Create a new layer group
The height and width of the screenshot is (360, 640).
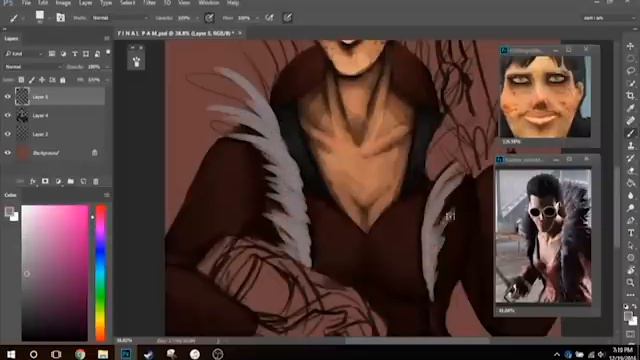point(71,181)
